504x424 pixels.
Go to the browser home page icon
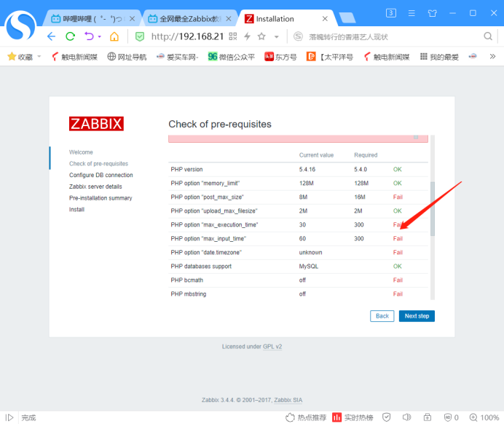pos(114,36)
